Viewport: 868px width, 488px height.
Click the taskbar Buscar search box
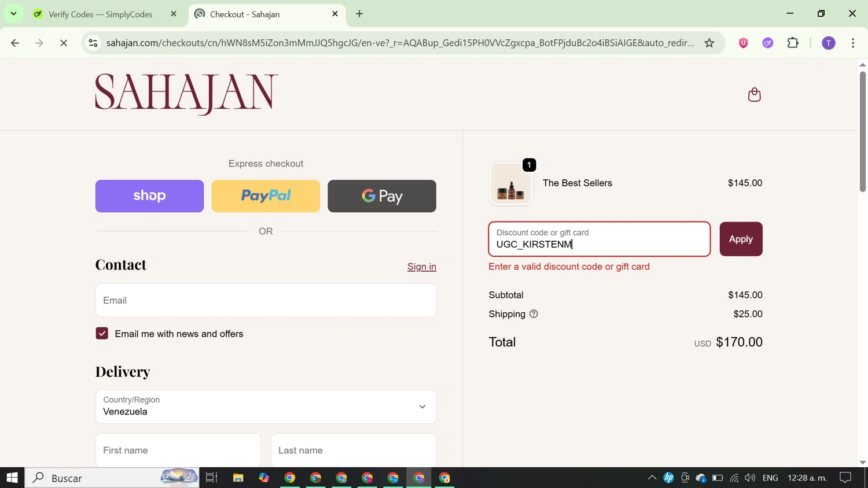point(112,478)
